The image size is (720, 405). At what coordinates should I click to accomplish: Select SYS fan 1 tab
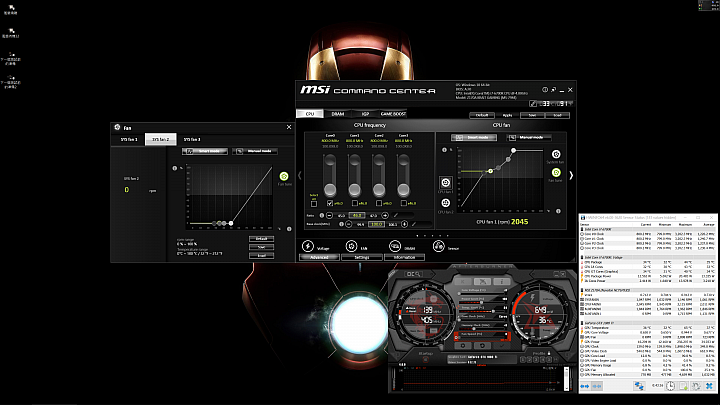point(129,139)
